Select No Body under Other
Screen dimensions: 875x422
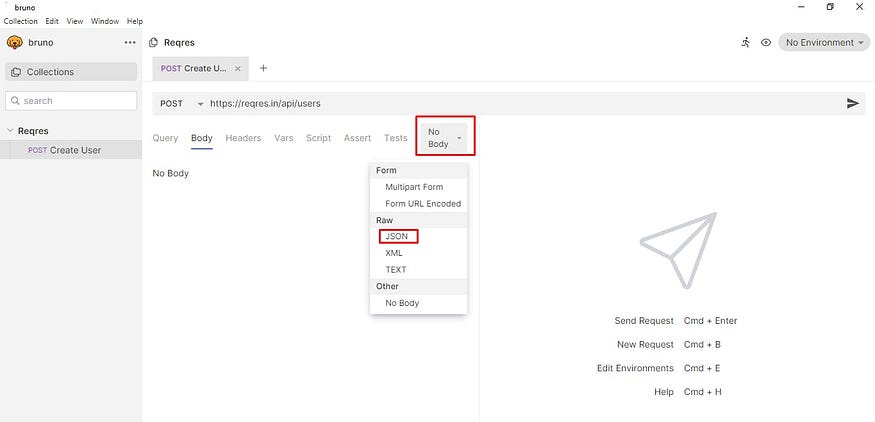coord(419,303)
